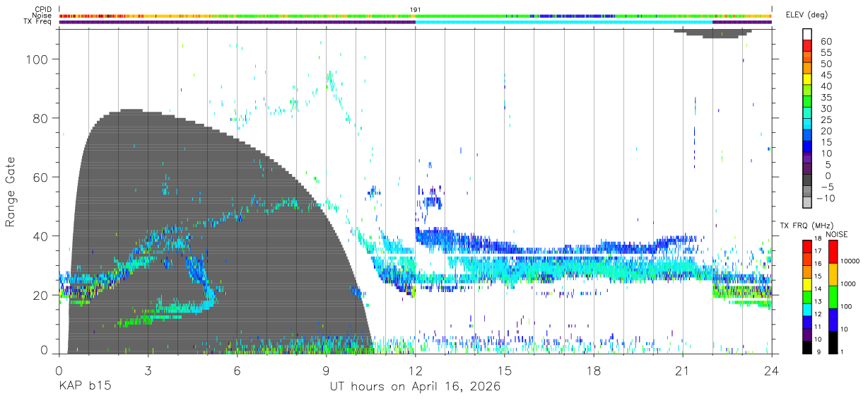Pick the green 100–1000 segment of NOISE bar
868x401 pixels.
(x=833, y=296)
